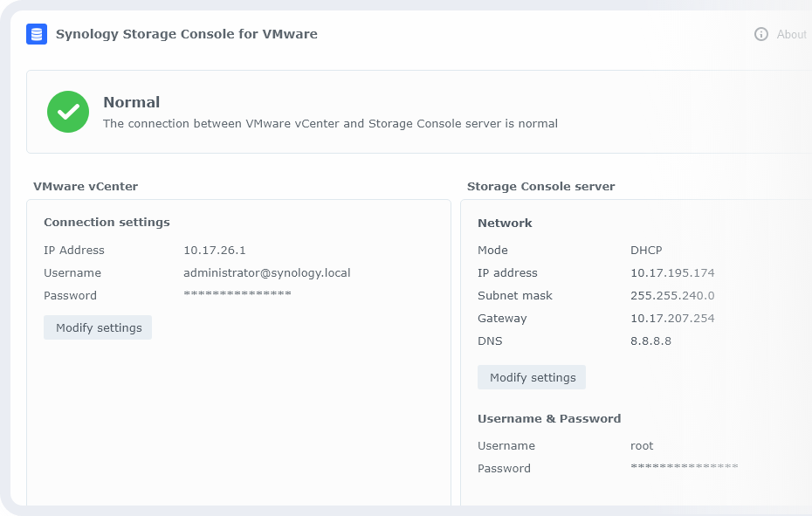Click the Synology Storage Console for VMware title
The image size is (812, 516).
tap(187, 34)
